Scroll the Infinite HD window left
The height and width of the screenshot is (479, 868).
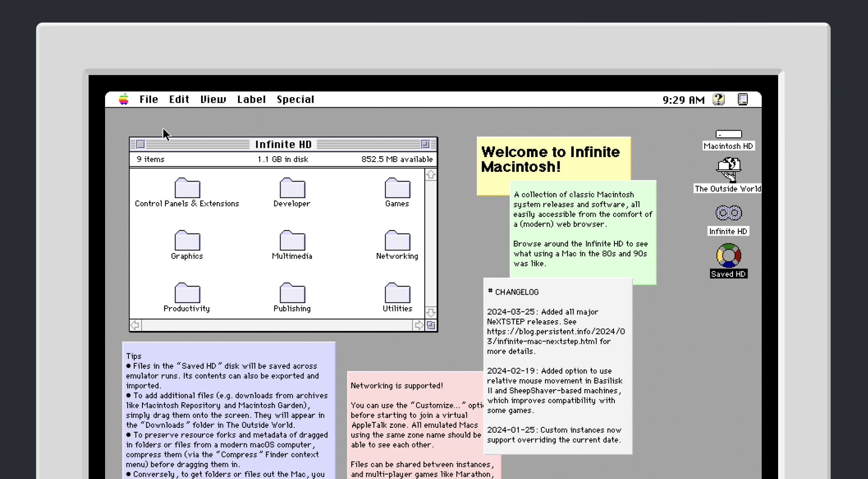click(x=135, y=325)
